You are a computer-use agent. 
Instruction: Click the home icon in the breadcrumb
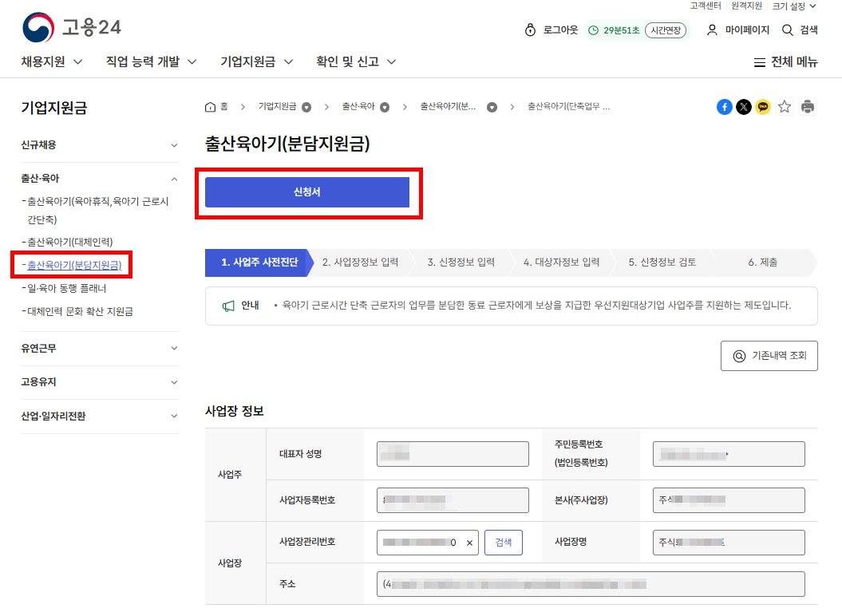tap(209, 105)
